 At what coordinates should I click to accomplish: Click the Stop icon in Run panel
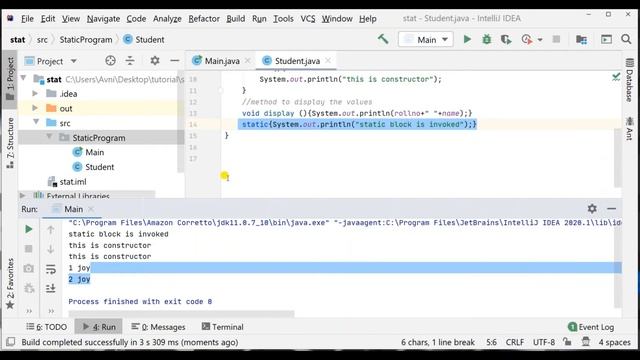[29, 249]
